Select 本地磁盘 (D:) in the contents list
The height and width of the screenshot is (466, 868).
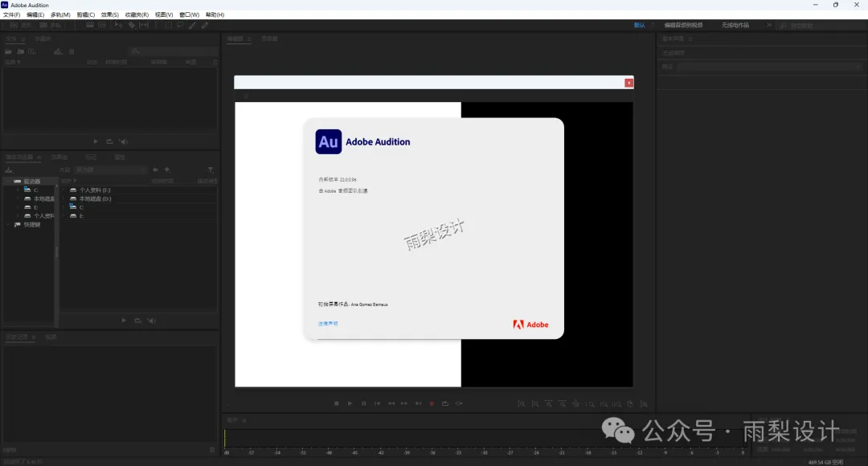pyautogui.click(x=95, y=198)
